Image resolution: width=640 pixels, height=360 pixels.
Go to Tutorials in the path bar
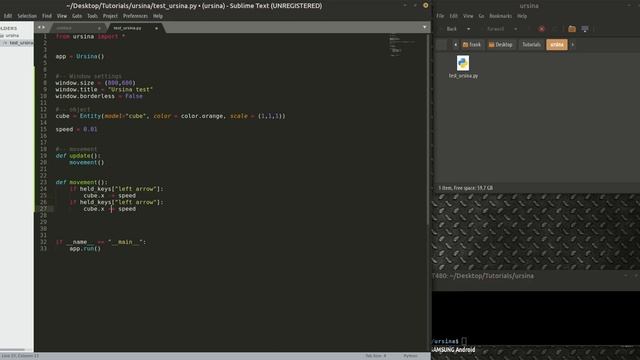pyautogui.click(x=531, y=44)
